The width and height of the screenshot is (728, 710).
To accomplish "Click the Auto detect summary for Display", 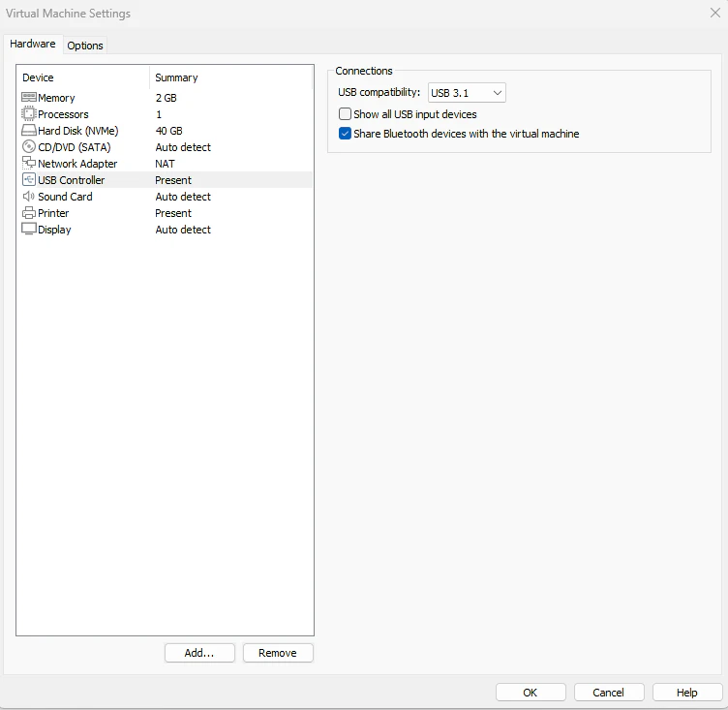I will (x=183, y=230).
